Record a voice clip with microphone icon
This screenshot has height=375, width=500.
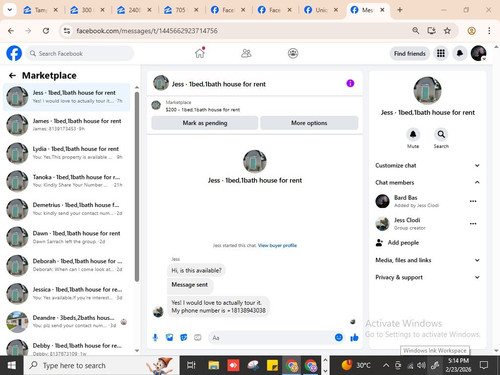click(x=155, y=338)
